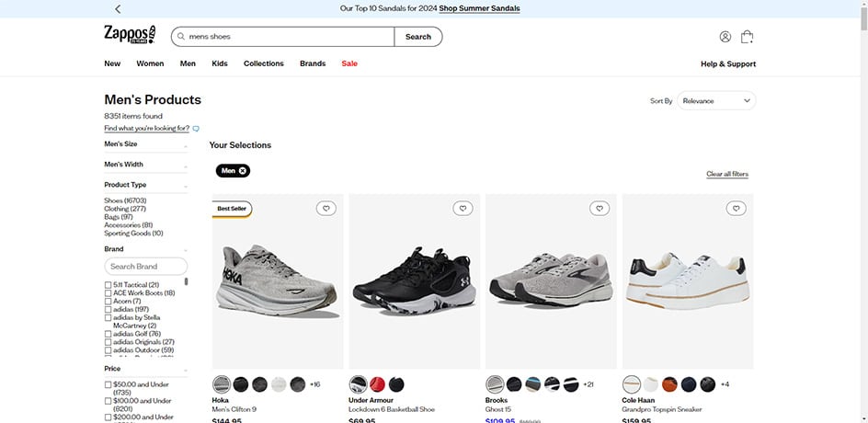Check the $100.00 and Under price checkbox
The image size is (868, 423).
coord(108,401)
